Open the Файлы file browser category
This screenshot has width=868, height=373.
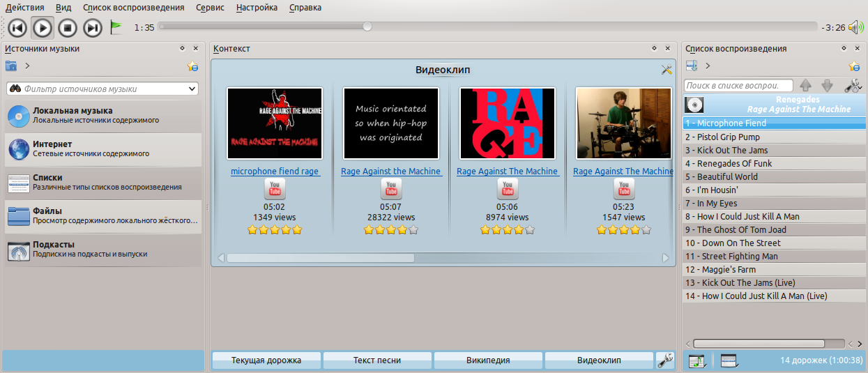[102, 215]
